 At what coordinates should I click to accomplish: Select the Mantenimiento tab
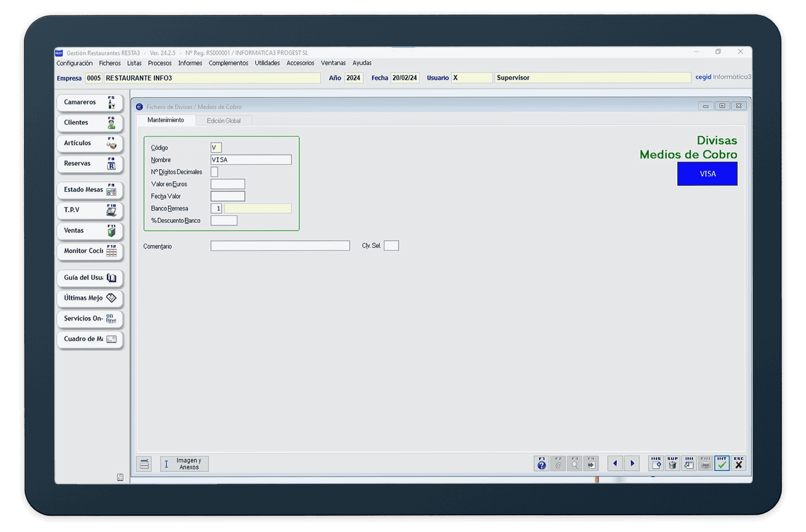pos(166,120)
